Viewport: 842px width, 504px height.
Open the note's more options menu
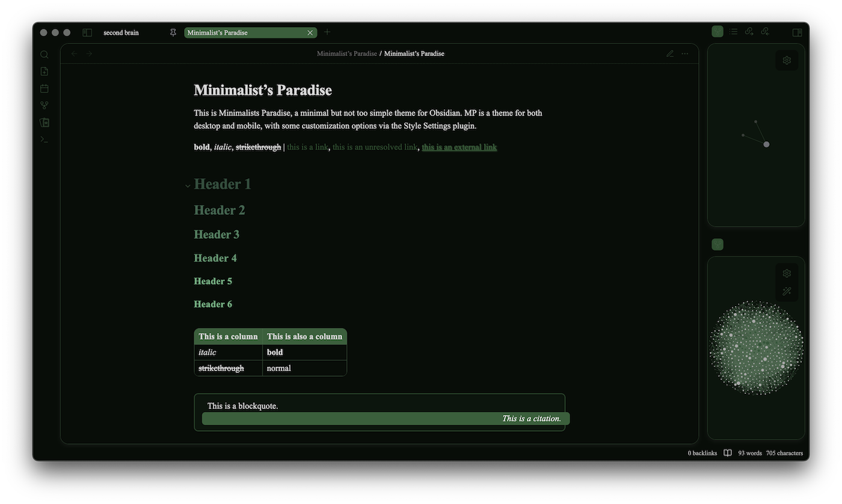pos(684,54)
